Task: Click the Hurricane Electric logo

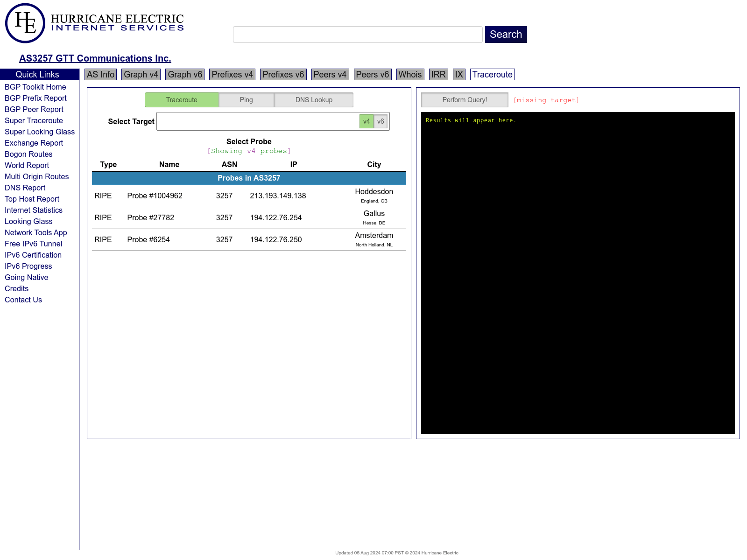Action: click(x=95, y=23)
